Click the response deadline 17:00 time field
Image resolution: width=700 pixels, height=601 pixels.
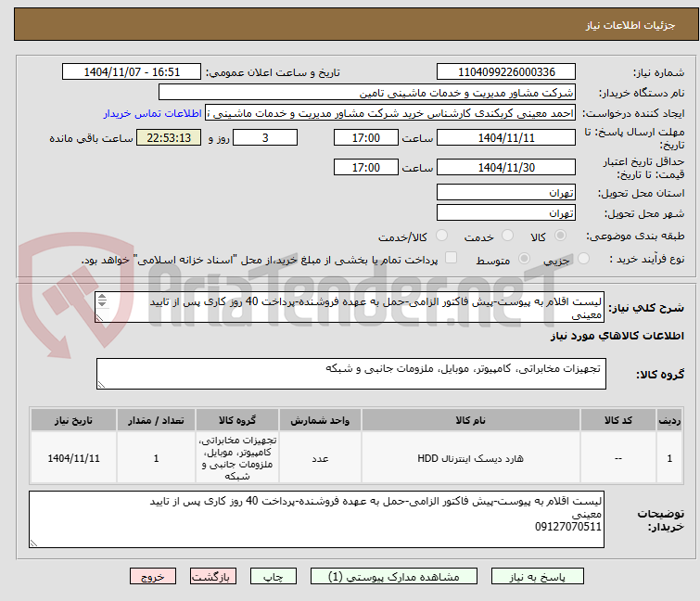365,137
